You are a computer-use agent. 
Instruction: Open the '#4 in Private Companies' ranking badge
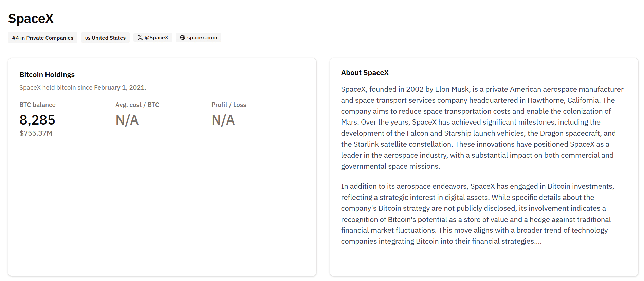coord(42,38)
